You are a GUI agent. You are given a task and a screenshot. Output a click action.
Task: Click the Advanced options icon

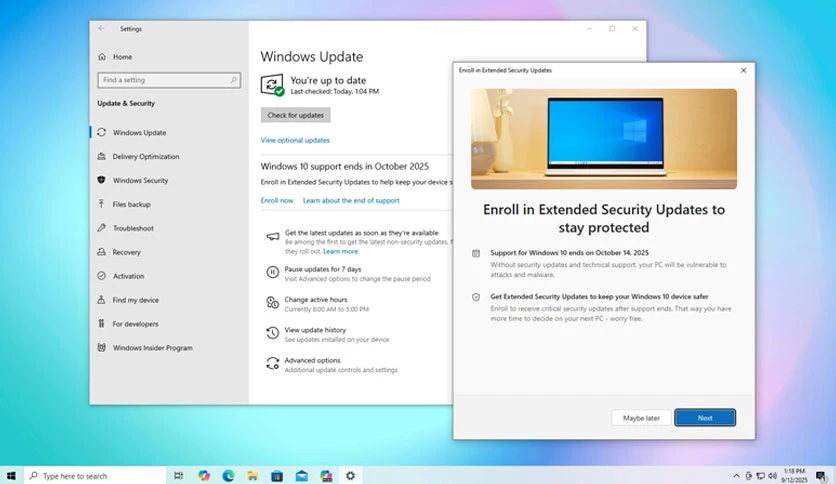pos(272,364)
